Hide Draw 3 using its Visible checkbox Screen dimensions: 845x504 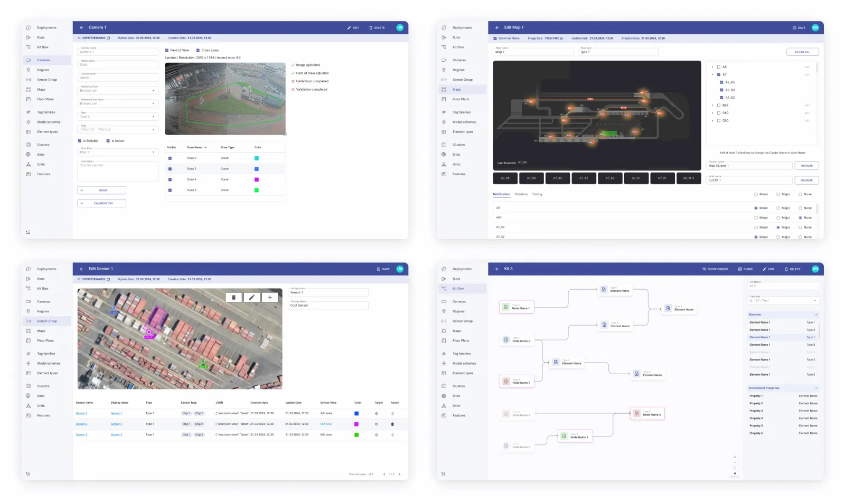tap(170, 158)
